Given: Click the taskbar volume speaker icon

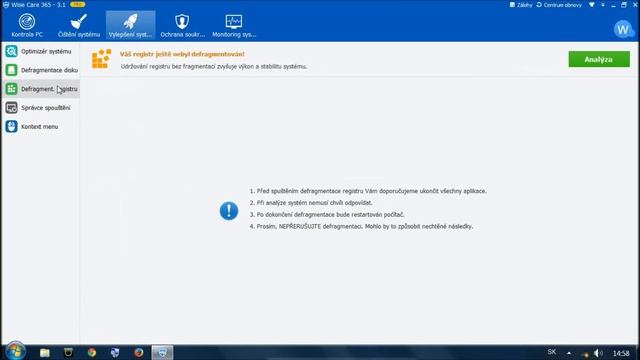Looking at the screenshot, I should point(598,353).
